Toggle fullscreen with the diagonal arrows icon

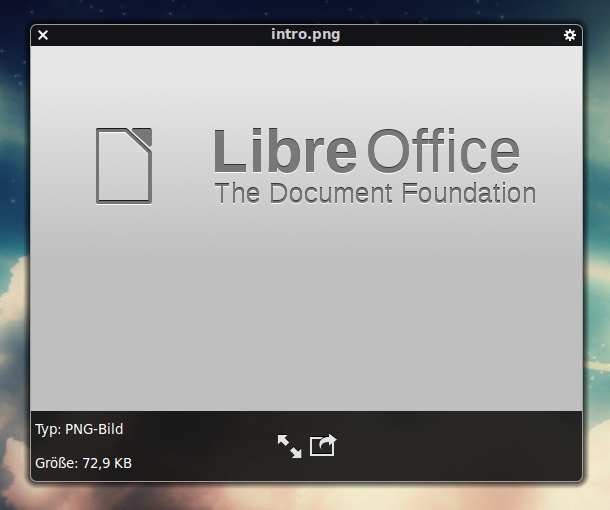(289, 446)
